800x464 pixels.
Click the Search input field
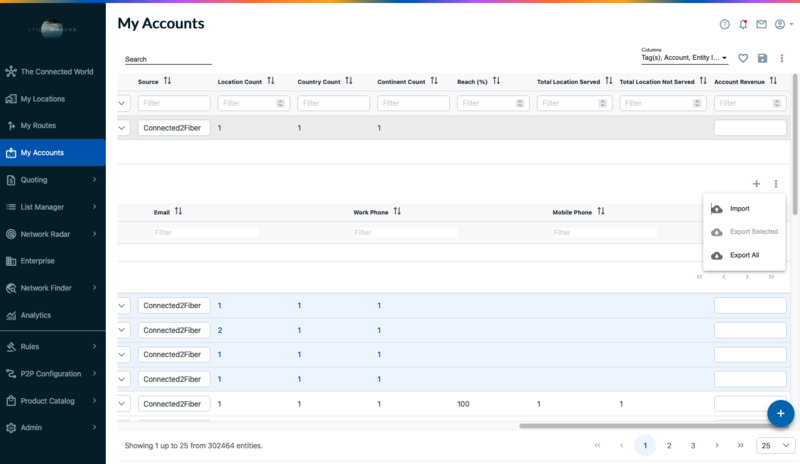(x=168, y=60)
